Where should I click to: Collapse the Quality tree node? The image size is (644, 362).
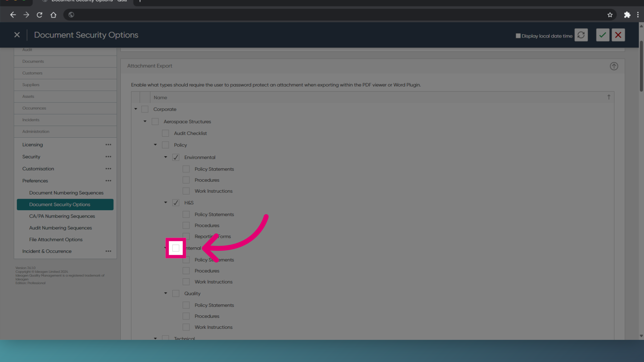coord(166,293)
